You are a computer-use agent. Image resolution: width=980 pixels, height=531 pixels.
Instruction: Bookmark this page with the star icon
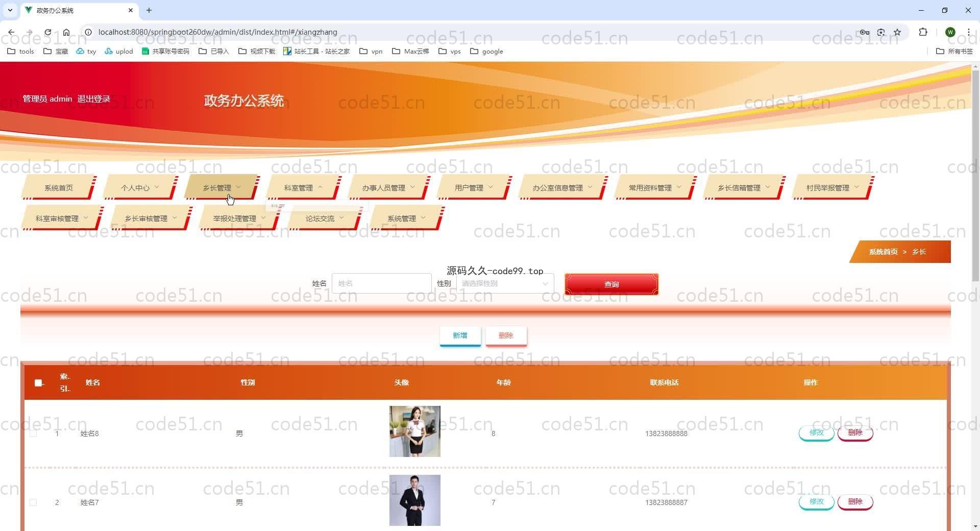pyautogui.click(x=897, y=32)
